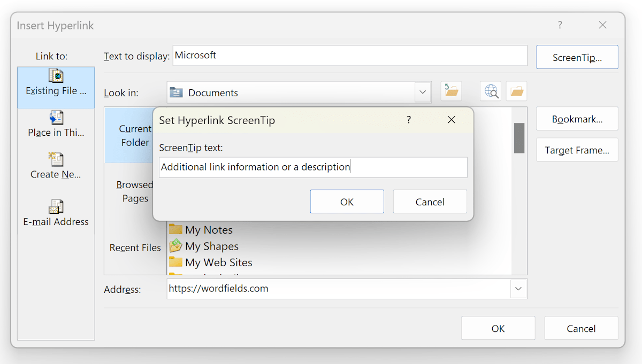Confirm the ScreenTip with OK
This screenshot has width=642, height=364.
(347, 202)
